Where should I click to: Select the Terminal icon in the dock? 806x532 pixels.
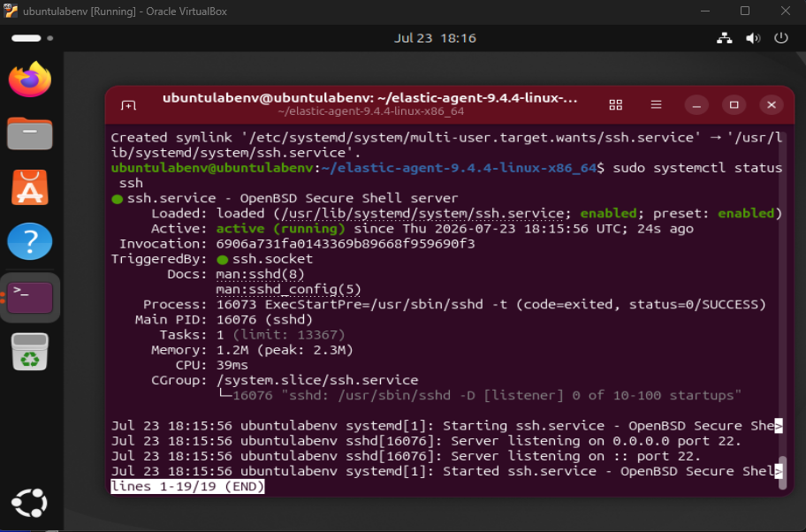(30, 297)
